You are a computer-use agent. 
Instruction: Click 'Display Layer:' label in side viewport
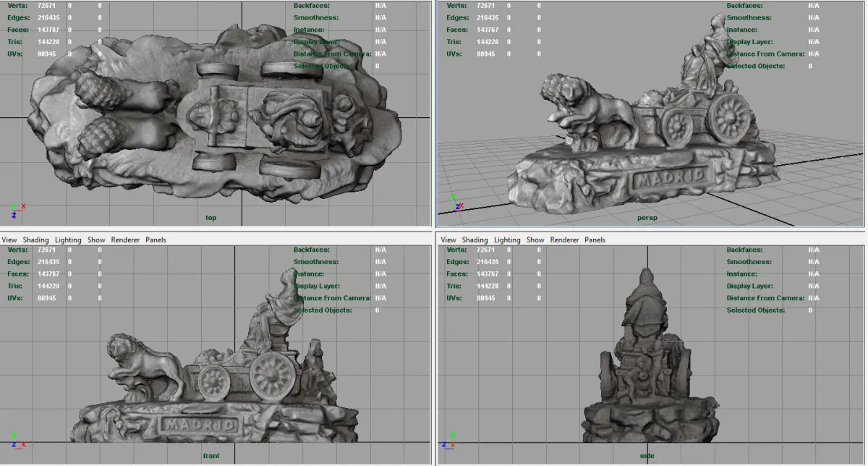[x=750, y=286]
